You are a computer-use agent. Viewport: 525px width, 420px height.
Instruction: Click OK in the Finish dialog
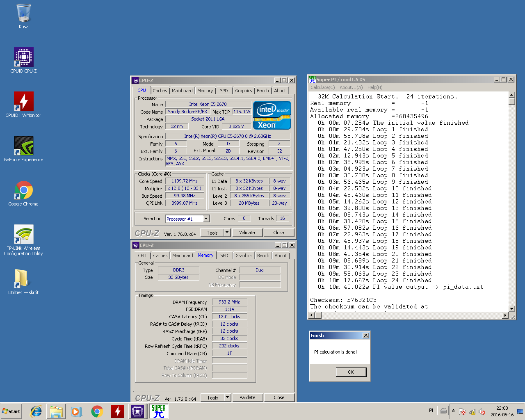351,372
